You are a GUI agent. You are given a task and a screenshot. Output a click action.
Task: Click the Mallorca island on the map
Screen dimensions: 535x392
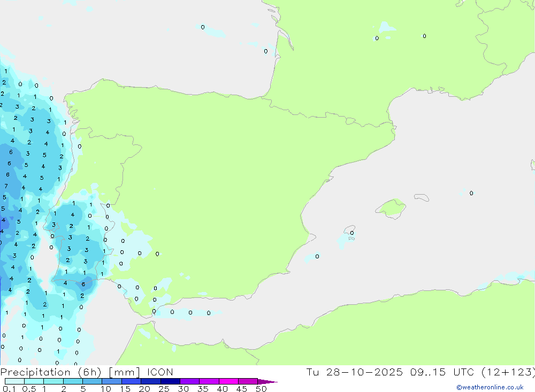[391, 208]
